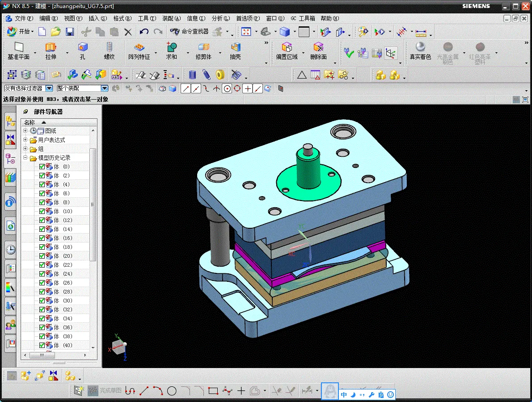This screenshot has height=402, width=532.
Task: Open the Assembly Navigator sidebar tab
Action: coord(11,121)
